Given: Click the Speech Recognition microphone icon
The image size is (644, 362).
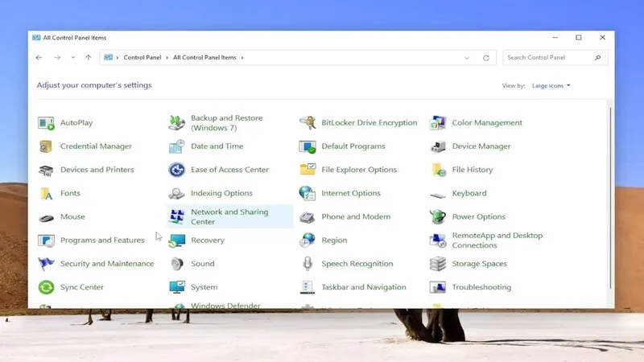Looking at the screenshot, I should coord(308,264).
